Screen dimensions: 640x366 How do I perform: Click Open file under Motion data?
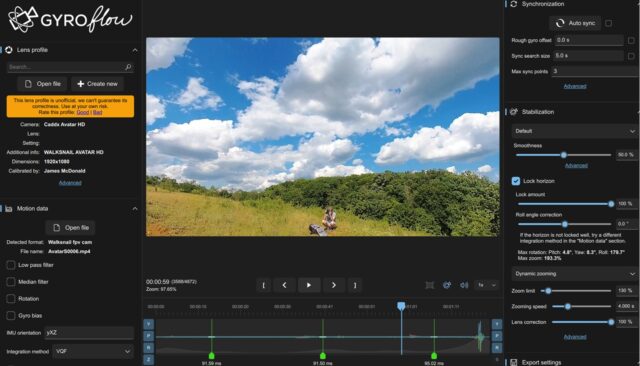point(70,228)
